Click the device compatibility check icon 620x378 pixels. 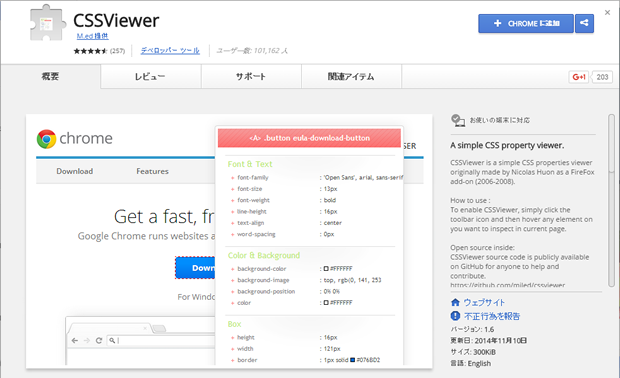(458, 120)
